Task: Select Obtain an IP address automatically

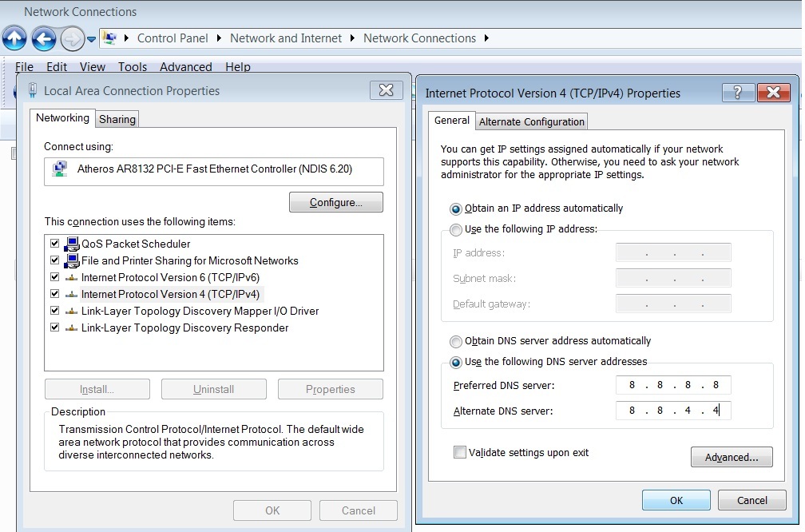Action: [x=455, y=209]
